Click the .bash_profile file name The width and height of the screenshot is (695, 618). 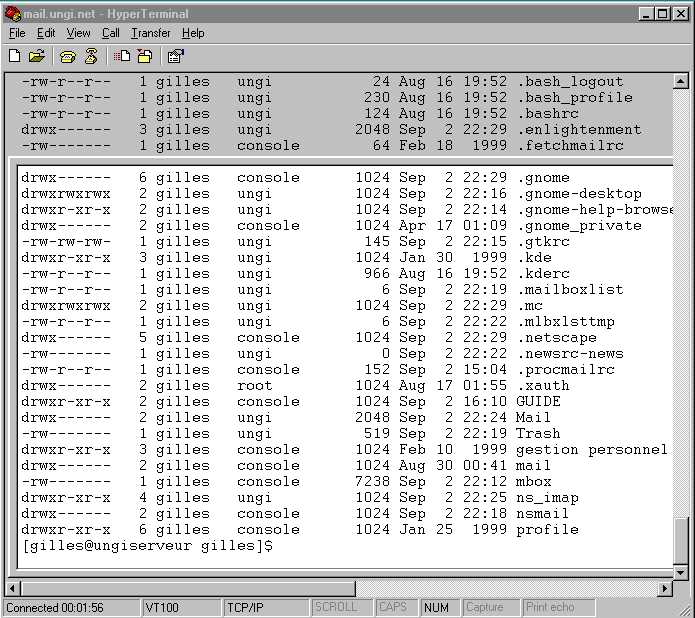click(575, 98)
